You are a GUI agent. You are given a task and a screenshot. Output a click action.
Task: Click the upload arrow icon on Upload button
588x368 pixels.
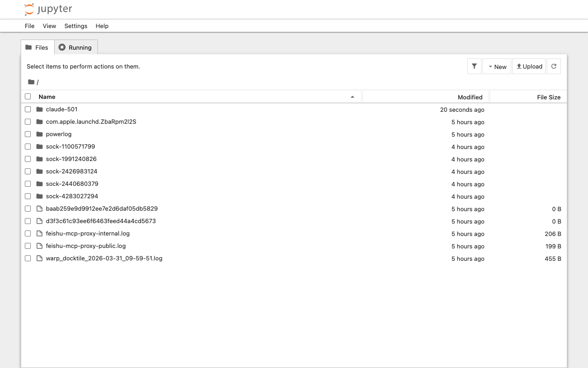click(x=518, y=66)
